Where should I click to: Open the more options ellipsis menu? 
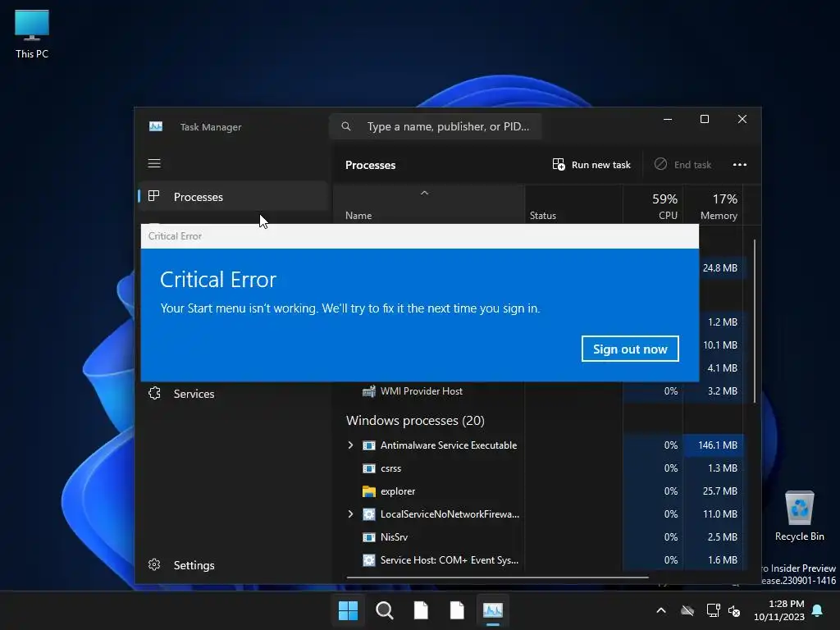pyautogui.click(x=740, y=164)
